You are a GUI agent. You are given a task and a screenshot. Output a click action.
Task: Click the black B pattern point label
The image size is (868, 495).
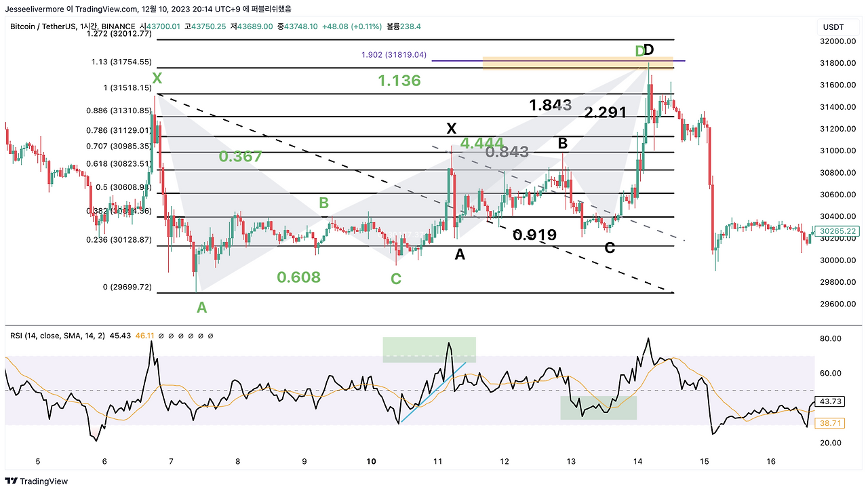pos(562,144)
